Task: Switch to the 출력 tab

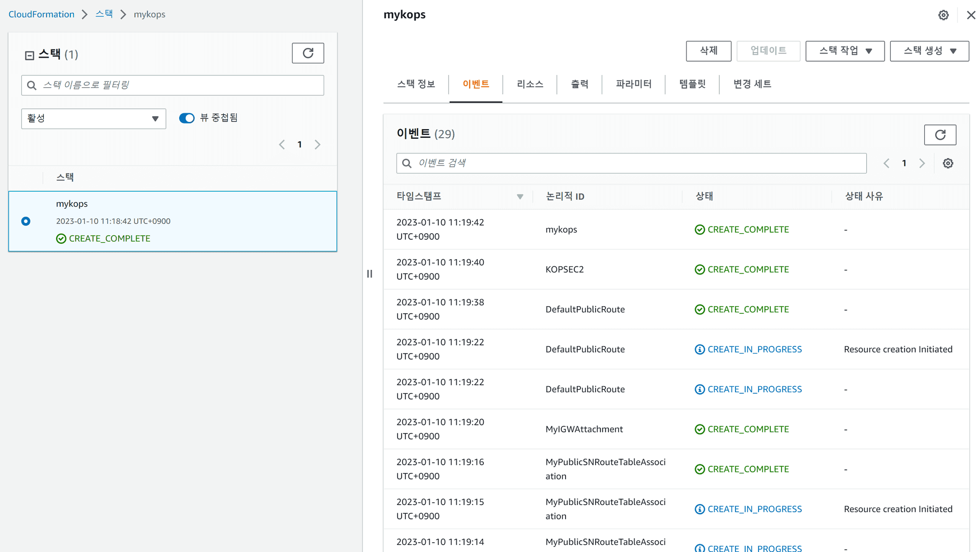Action: pos(579,84)
